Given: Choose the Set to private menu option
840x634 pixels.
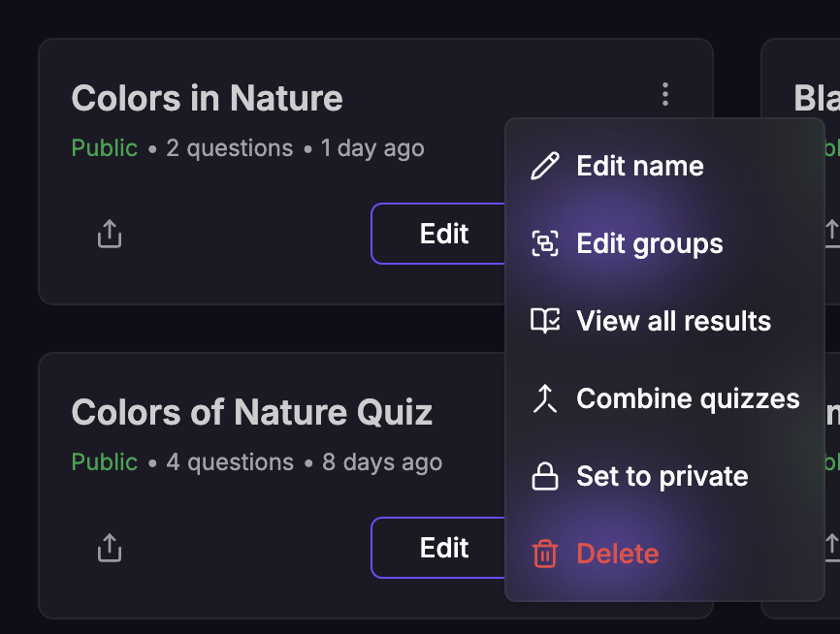Looking at the screenshot, I should pos(662,476).
